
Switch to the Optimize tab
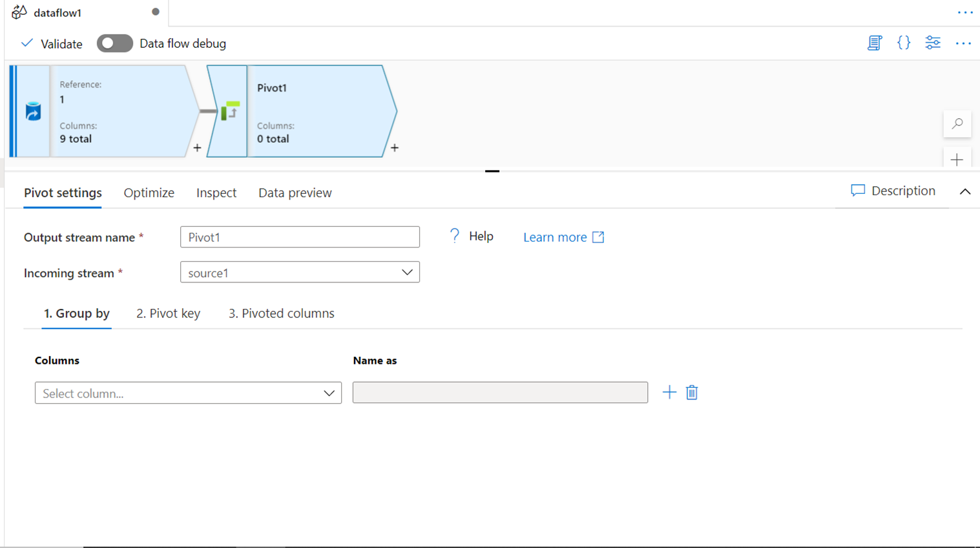pos(149,193)
